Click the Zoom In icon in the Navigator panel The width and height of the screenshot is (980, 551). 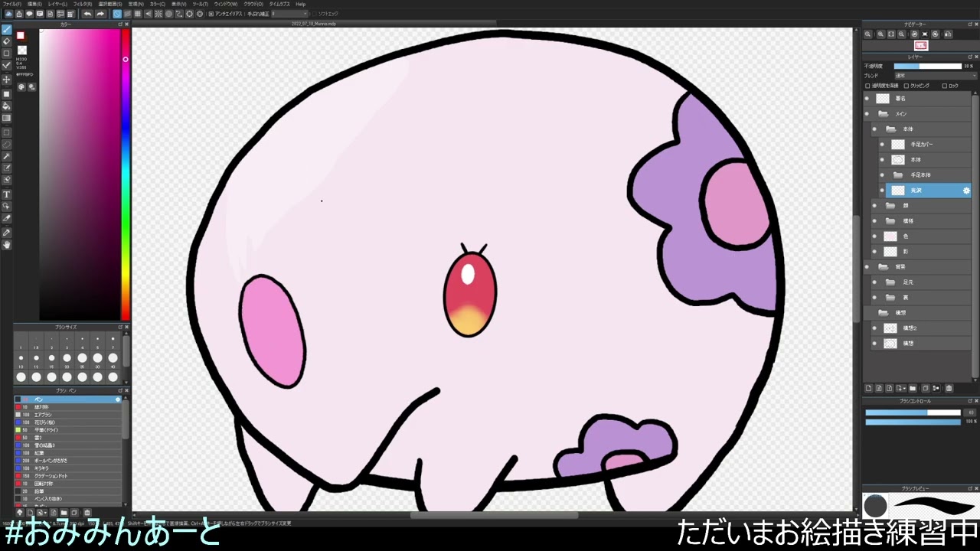(x=867, y=34)
